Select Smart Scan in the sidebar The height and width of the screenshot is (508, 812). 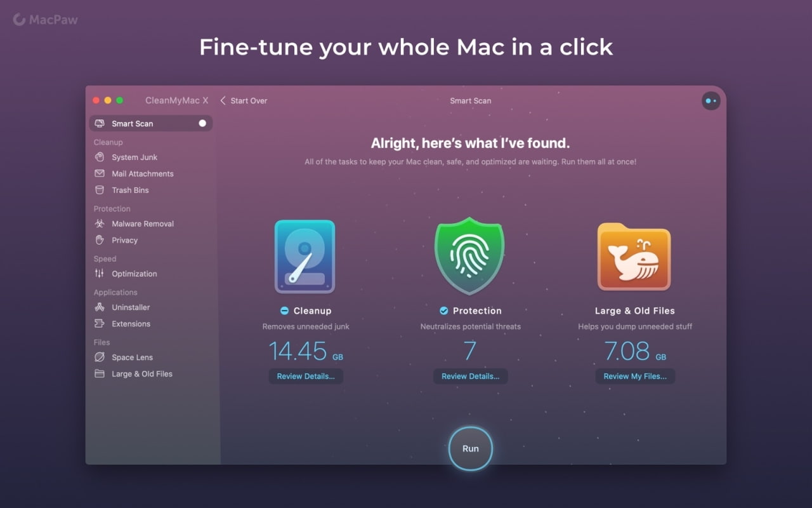151,123
